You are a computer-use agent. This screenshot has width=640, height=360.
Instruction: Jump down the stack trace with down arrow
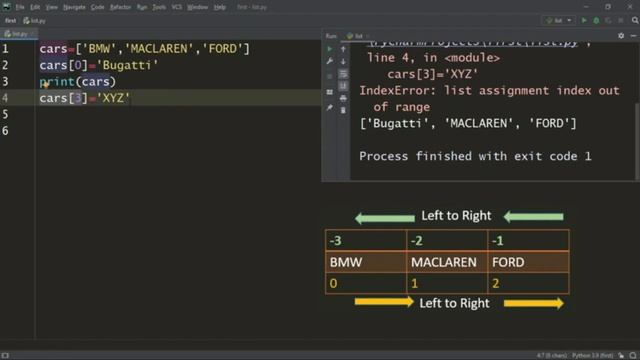[x=343, y=61]
